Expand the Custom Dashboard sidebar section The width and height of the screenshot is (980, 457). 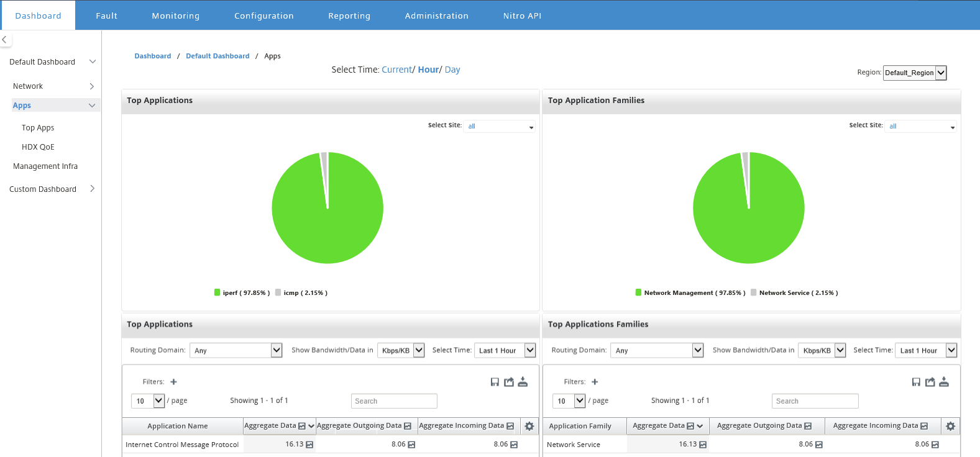tap(92, 189)
